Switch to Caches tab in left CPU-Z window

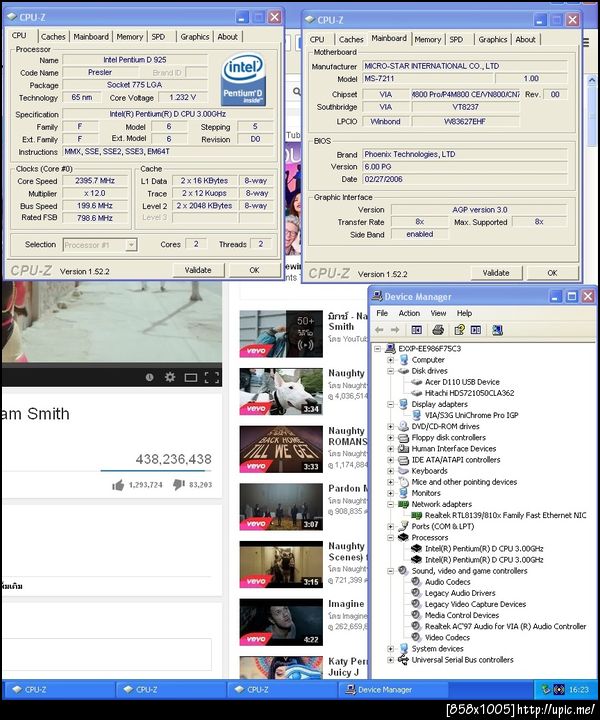[53, 37]
